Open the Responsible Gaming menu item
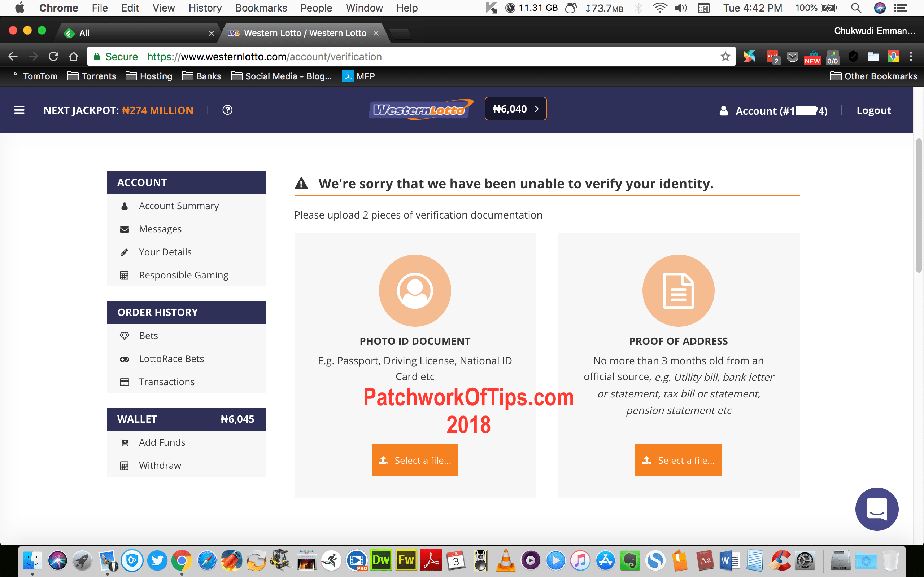The width and height of the screenshot is (924, 577). click(184, 274)
